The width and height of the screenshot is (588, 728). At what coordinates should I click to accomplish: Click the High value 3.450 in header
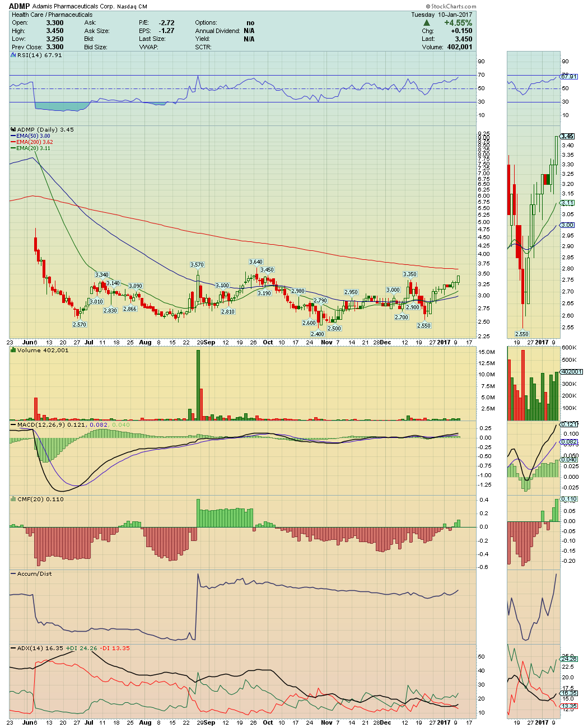click(54, 31)
